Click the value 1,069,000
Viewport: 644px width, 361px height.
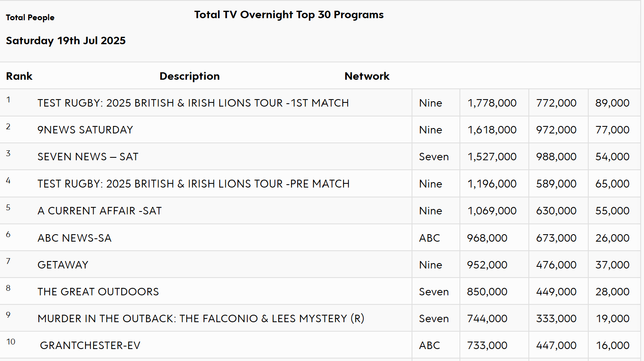[x=492, y=211]
